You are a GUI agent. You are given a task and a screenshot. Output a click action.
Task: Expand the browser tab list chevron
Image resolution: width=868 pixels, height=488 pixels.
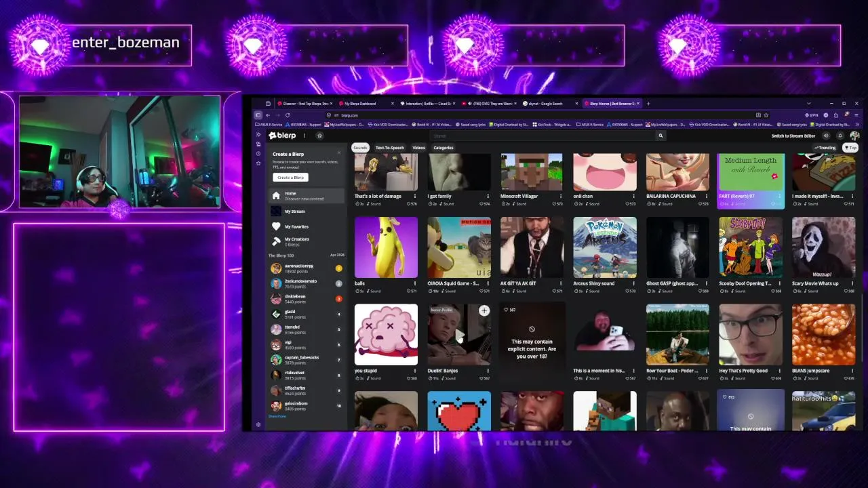(x=808, y=104)
